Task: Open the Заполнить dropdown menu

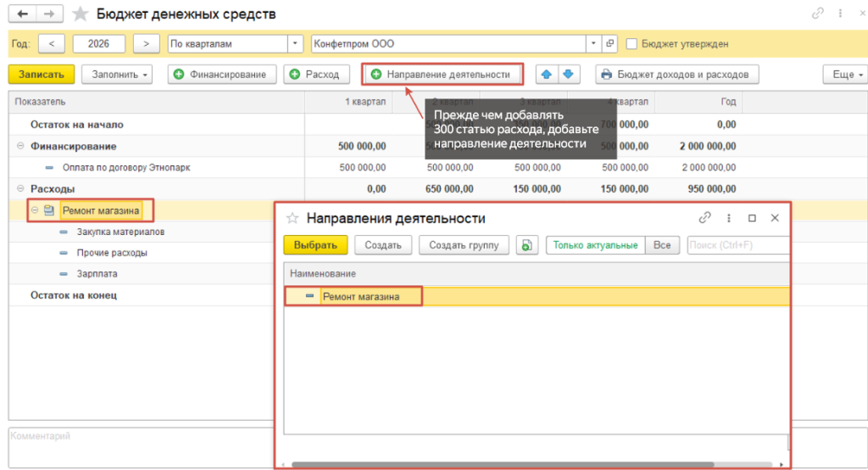Action: [117, 75]
